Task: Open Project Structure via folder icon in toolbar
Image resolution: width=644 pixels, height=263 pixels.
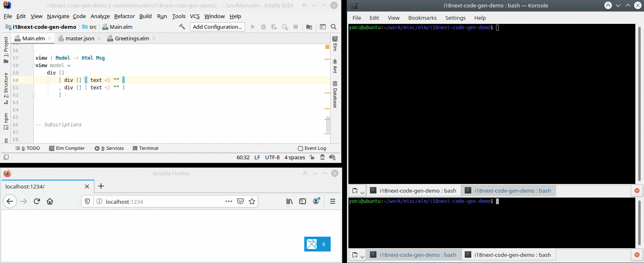Action: (x=309, y=27)
